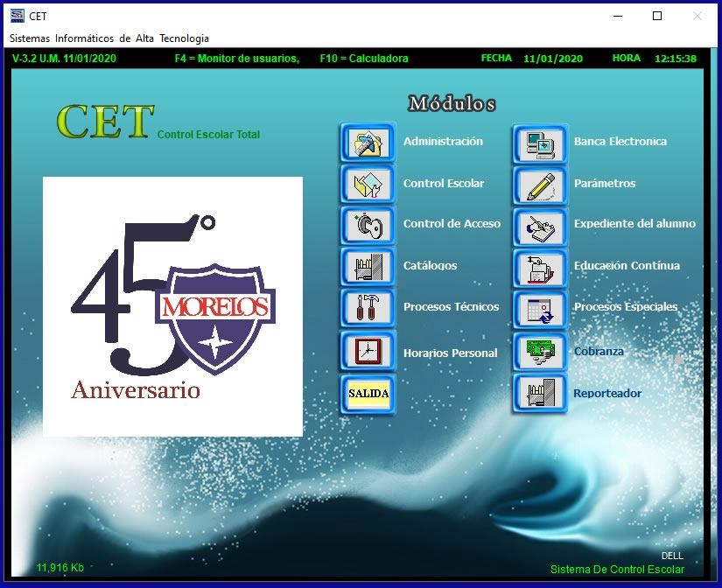Click the Sistema De Control Escolar footer text
The height and width of the screenshot is (588, 722).
(617, 570)
